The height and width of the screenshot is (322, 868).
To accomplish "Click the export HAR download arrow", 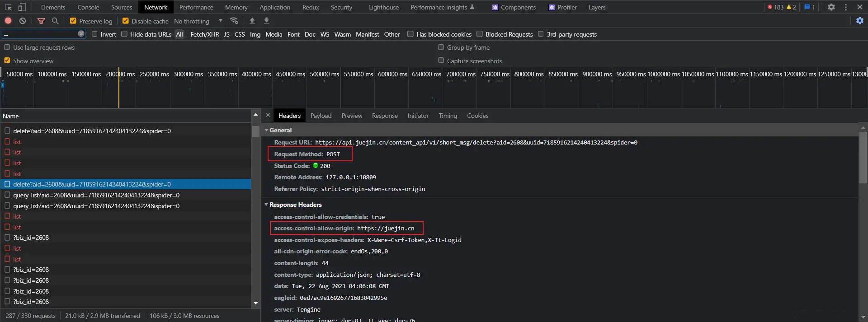I will [x=267, y=21].
